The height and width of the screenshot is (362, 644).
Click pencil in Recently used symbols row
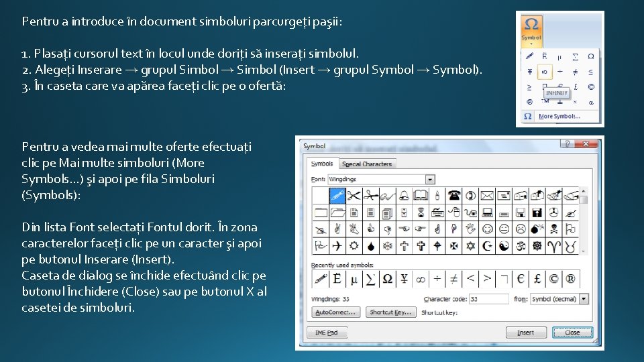coord(321,279)
